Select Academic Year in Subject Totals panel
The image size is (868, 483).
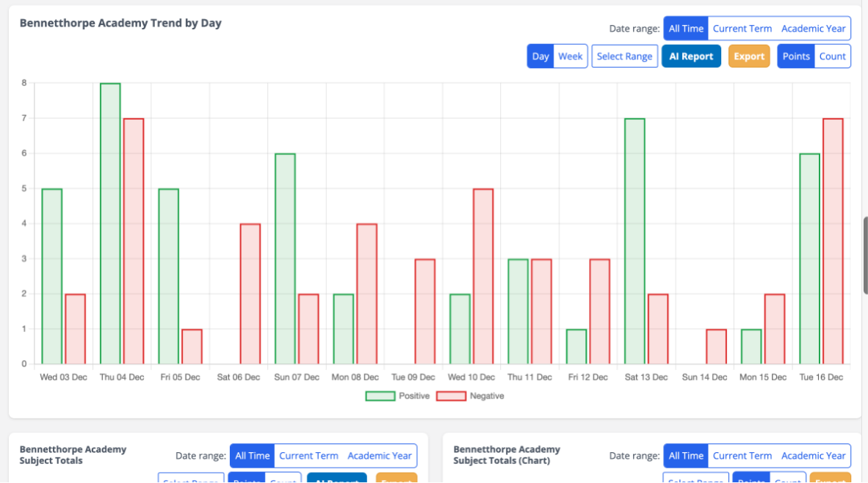click(379, 456)
